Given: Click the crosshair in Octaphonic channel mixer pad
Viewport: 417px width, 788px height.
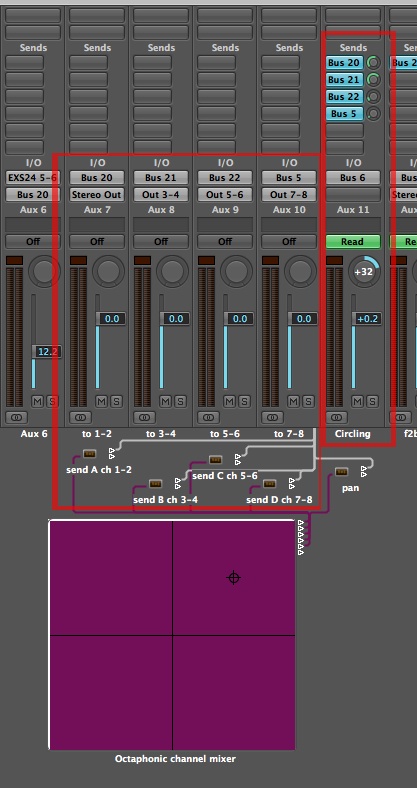Looking at the screenshot, I should tap(233, 578).
